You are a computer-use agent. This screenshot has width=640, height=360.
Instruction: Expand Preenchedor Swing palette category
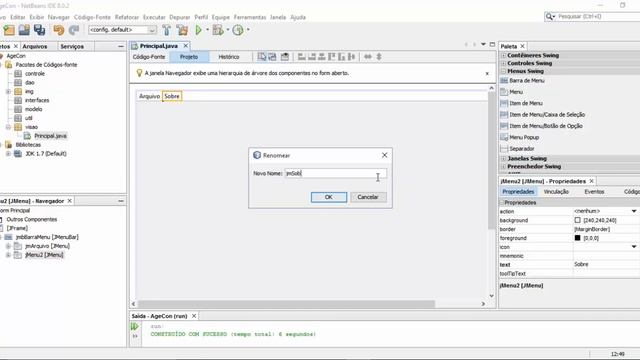(503, 167)
